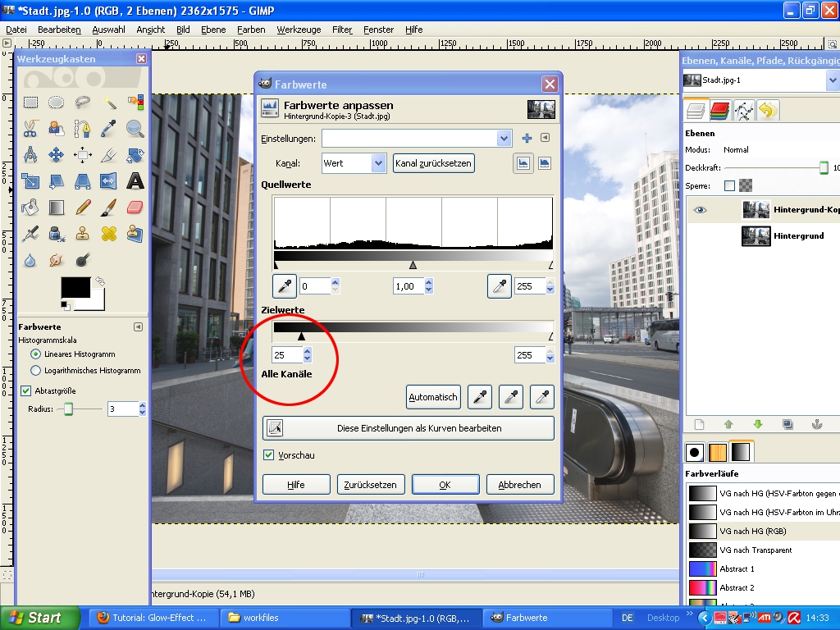Viewport: 840px width, 630px height.
Task: Select the Free Select lasso tool
Action: (83, 102)
